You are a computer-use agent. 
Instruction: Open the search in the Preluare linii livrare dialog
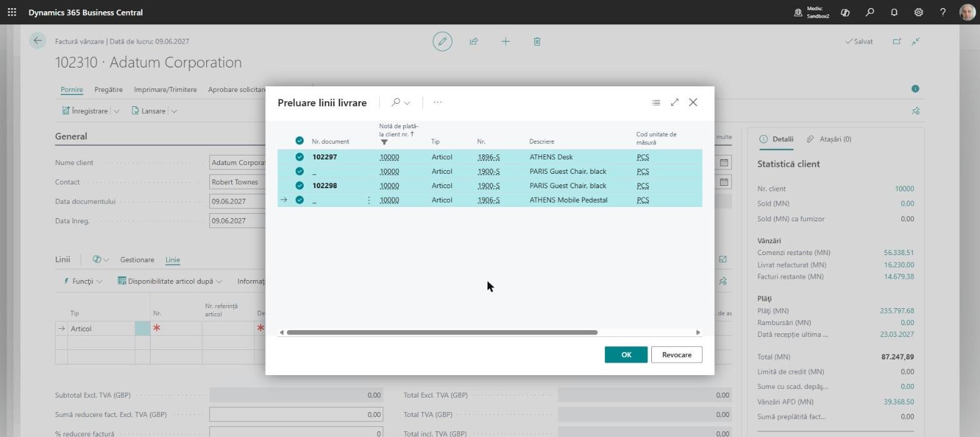click(x=396, y=102)
